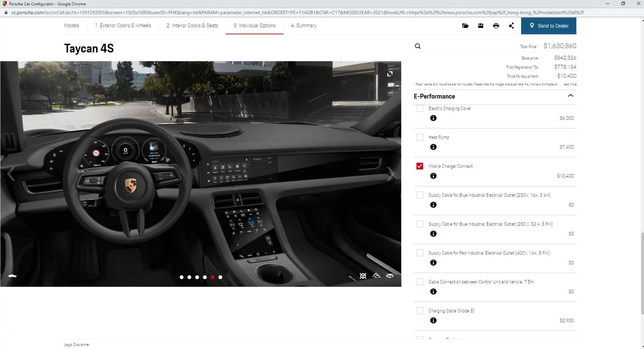Open info for Heat Pump
Viewport: 644px width, 349px height.
tap(433, 147)
